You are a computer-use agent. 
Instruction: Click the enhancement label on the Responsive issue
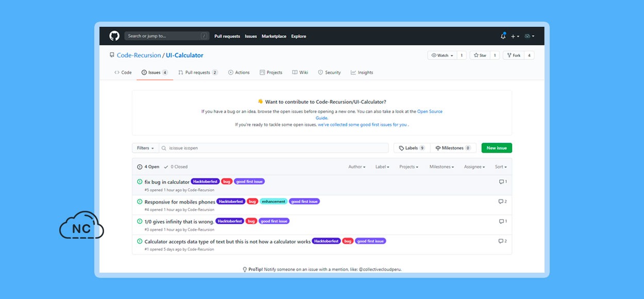(x=274, y=202)
